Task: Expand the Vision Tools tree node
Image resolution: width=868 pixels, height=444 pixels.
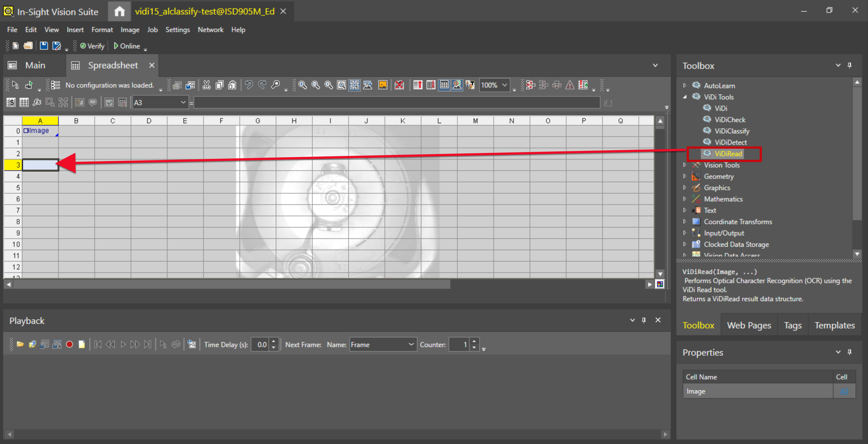Action: pos(684,165)
